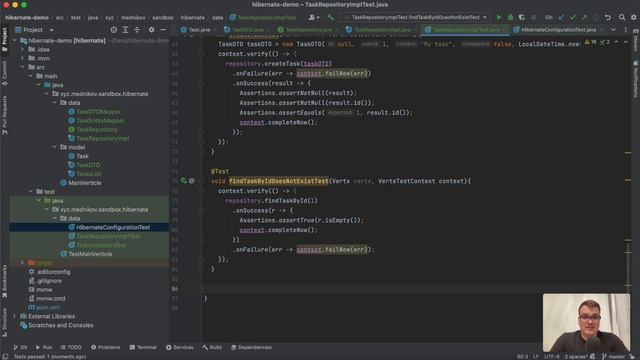
Task: Run with coverage icon in toolbar
Action: click(x=522, y=18)
